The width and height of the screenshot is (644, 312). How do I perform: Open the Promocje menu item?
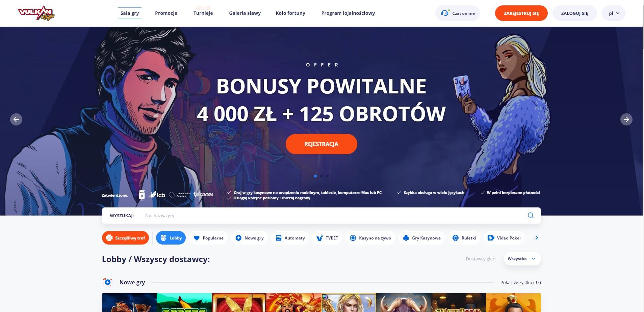click(166, 13)
